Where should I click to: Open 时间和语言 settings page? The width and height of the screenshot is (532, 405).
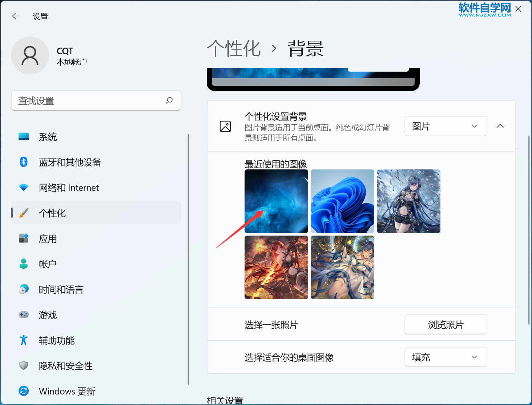coord(61,289)
